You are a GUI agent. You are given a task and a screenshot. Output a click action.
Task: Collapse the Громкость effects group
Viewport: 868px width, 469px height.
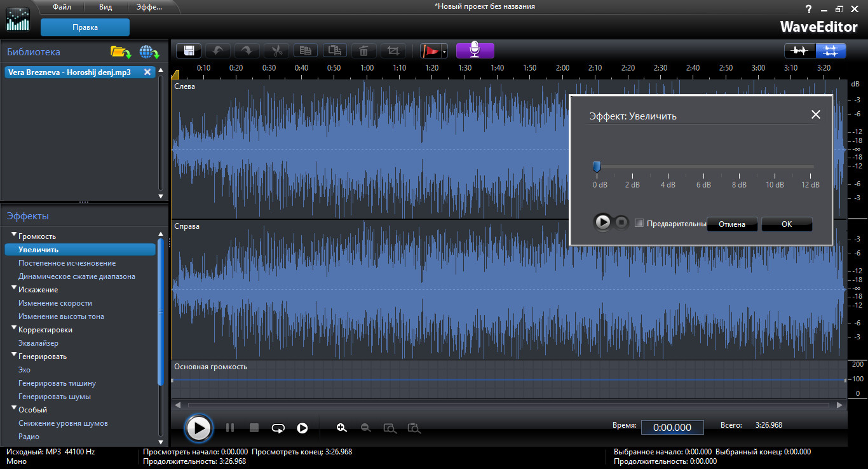[14, 236]
